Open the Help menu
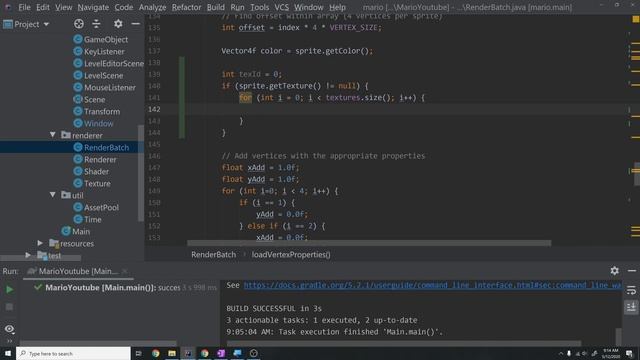The height and width of the screenshot is (360, 640). tap(337, 7)
